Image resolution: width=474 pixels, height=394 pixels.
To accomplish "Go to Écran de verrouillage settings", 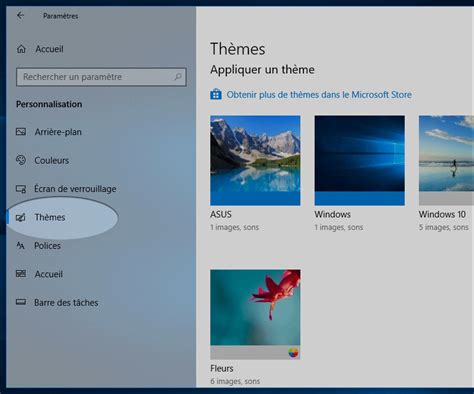I will pos(75,189).
